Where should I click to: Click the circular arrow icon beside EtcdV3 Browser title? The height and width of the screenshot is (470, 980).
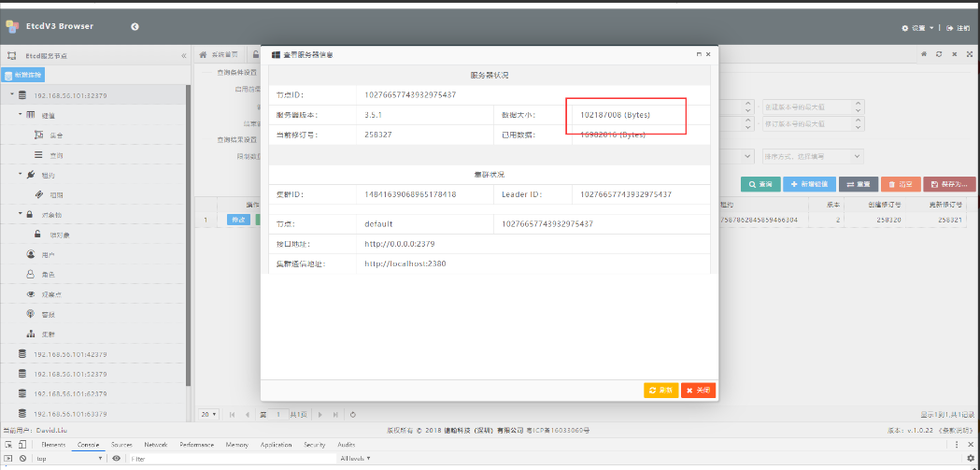(x=135, y=26)
